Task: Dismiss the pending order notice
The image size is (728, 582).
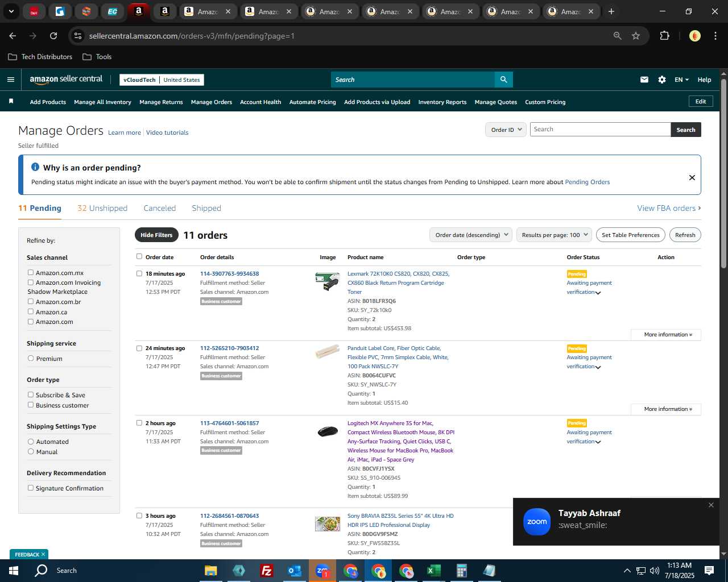Action: click(x=692, y=177)
